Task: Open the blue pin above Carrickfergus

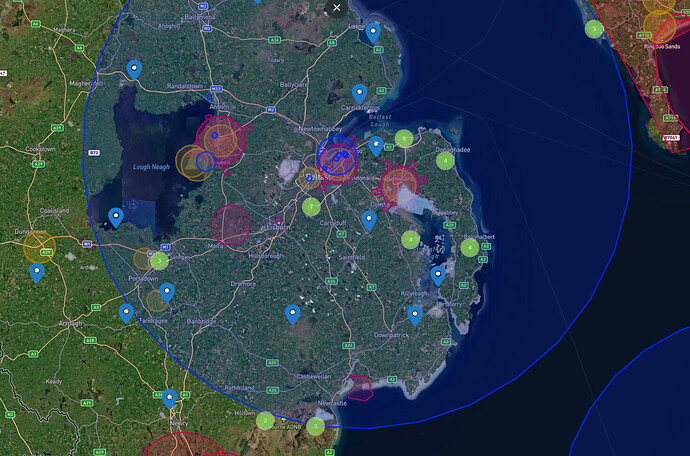Action: [x=359, y=93]
